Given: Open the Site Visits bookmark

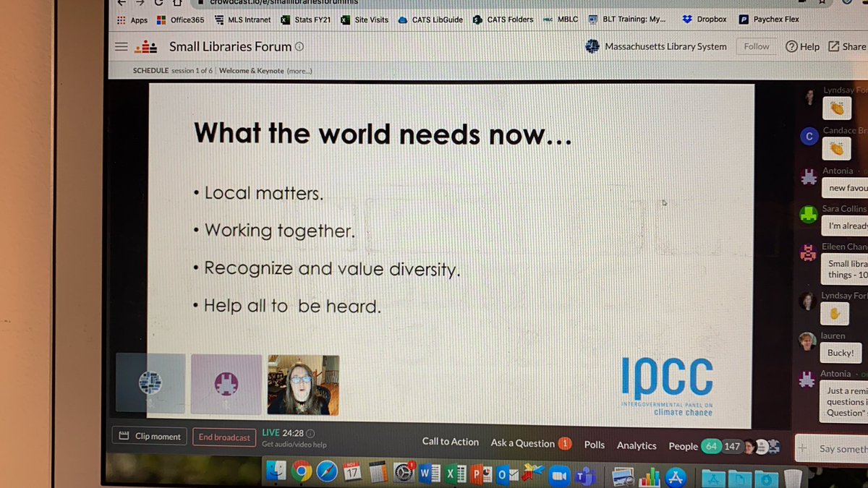Looking at the screenshot, I should tap(365, 20).
